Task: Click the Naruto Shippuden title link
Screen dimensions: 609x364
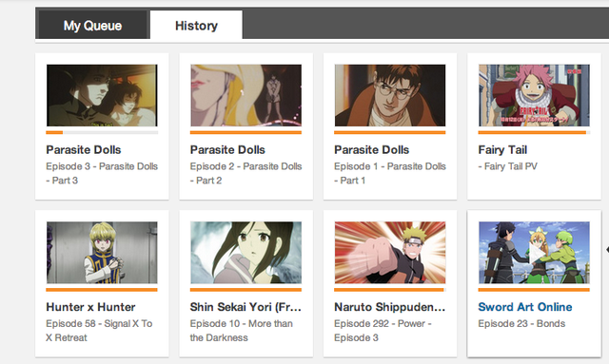Action: pyautogui.click(x=389, y=307)
